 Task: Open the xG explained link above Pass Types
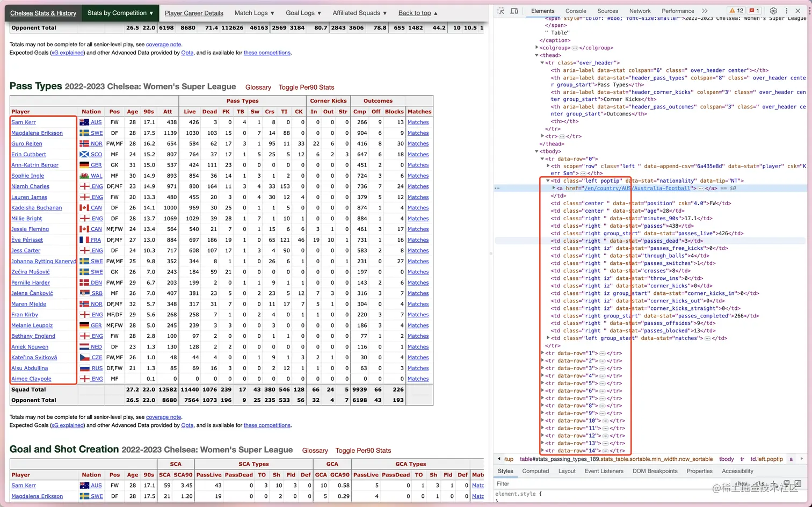tap(68, 53)
